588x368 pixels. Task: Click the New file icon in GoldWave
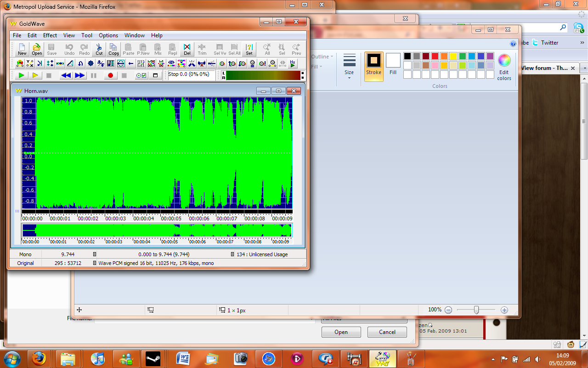pyautogui.click(x=22, y=49)
